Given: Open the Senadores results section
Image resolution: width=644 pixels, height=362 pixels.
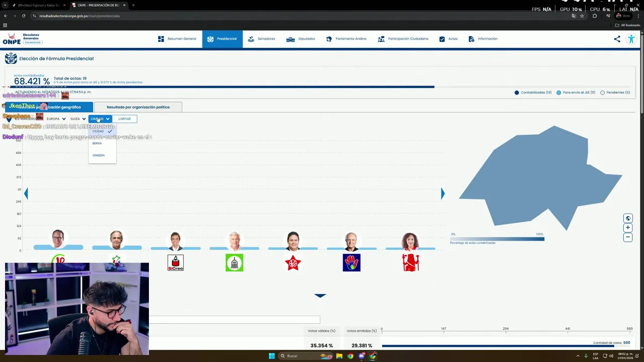Looking at the screenshot, I should 262,39.
